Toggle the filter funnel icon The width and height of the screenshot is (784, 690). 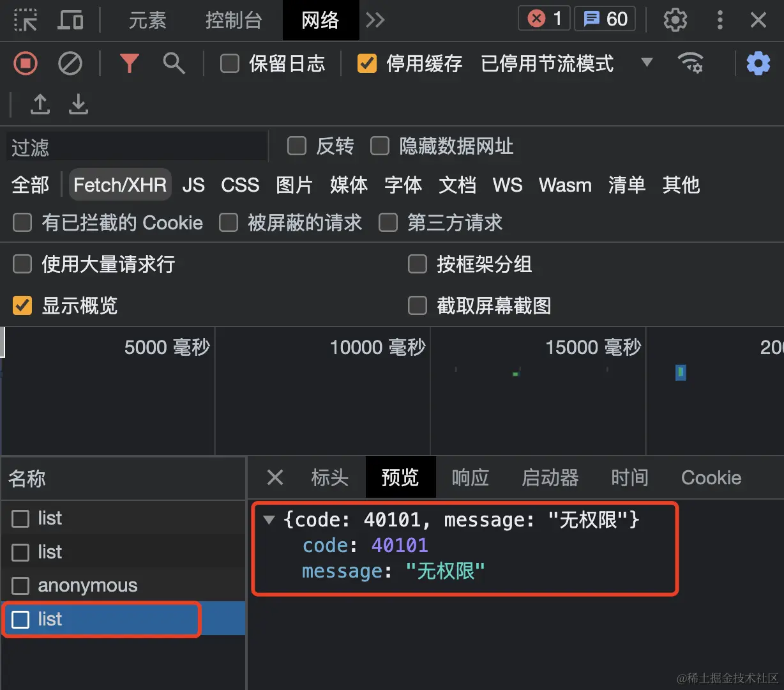tap(130, 63)
